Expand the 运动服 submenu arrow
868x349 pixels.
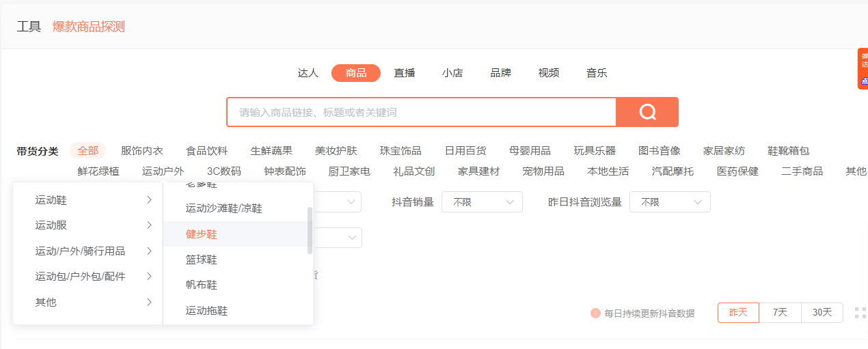tap(149, 225)
